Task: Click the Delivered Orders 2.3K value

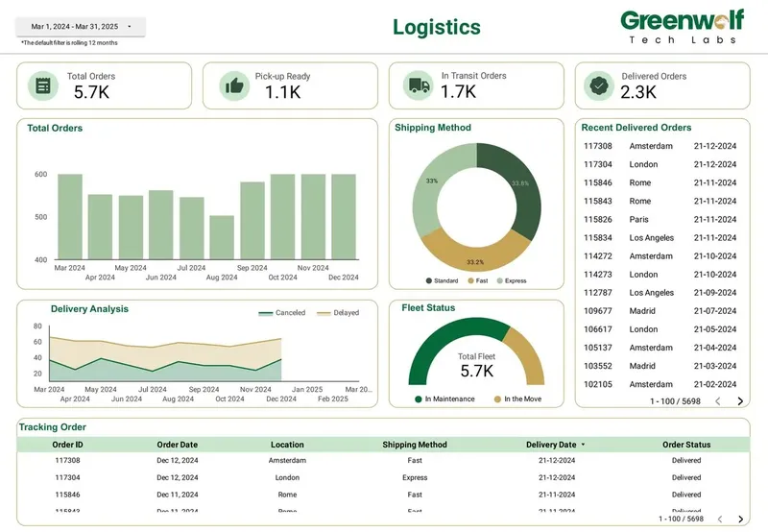Action: click(638, 92)
